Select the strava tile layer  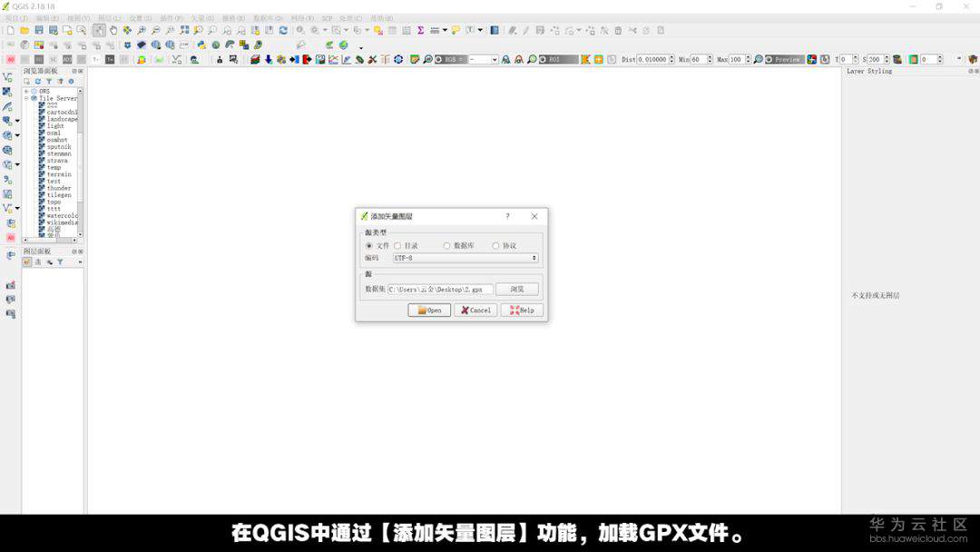57,161
